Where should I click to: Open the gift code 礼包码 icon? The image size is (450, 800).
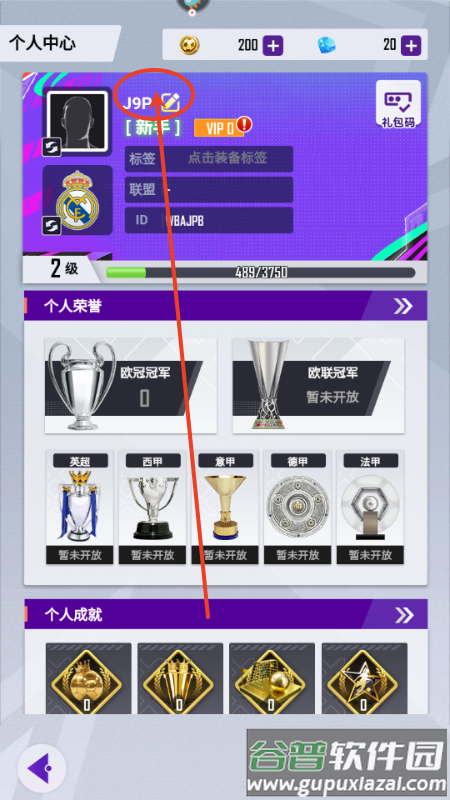point(398,104)
